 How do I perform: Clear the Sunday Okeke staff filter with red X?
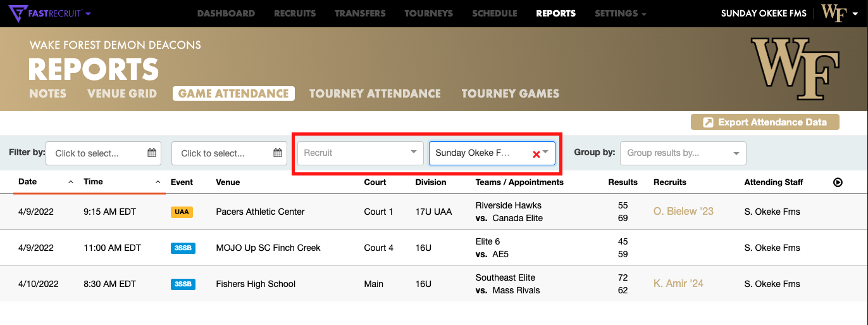tap(536, 154)
